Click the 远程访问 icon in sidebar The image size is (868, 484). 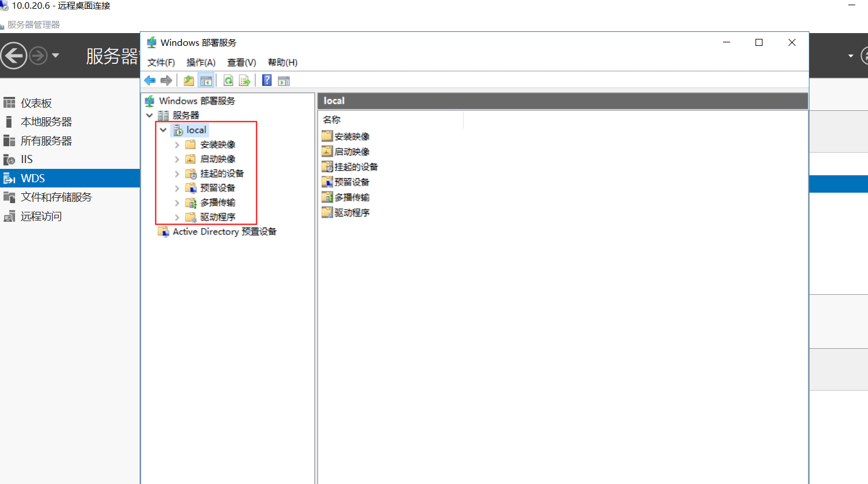coord(9,216)
